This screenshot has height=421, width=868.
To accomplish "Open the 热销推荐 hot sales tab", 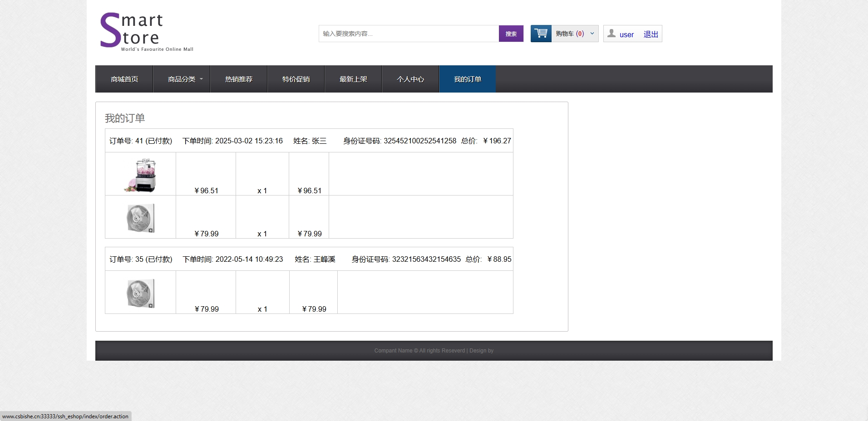I will click(239, 79).
